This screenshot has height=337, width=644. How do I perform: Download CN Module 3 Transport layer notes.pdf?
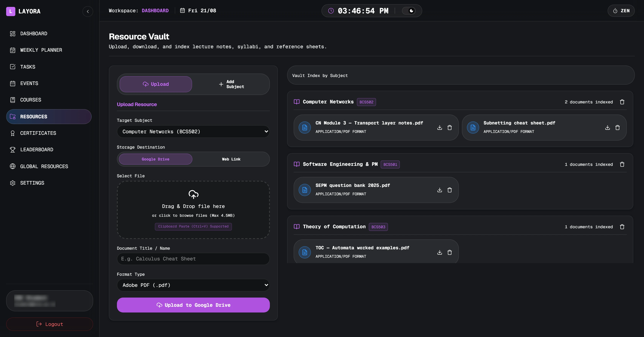tap(439, 128)
